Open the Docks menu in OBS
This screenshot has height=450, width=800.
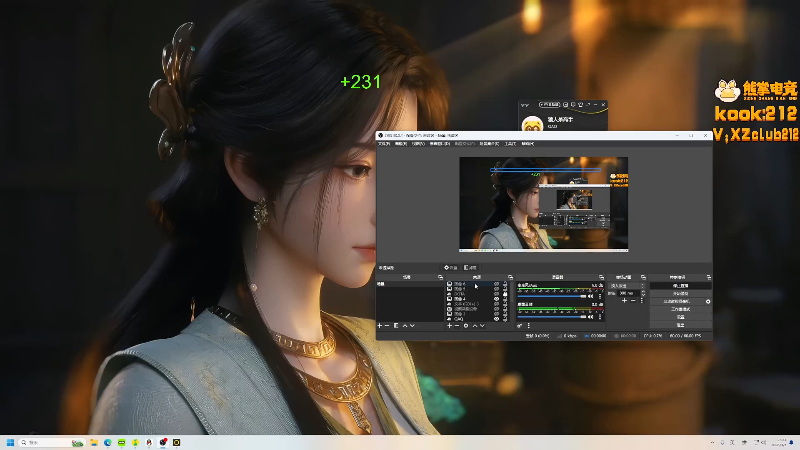point(440,143)
